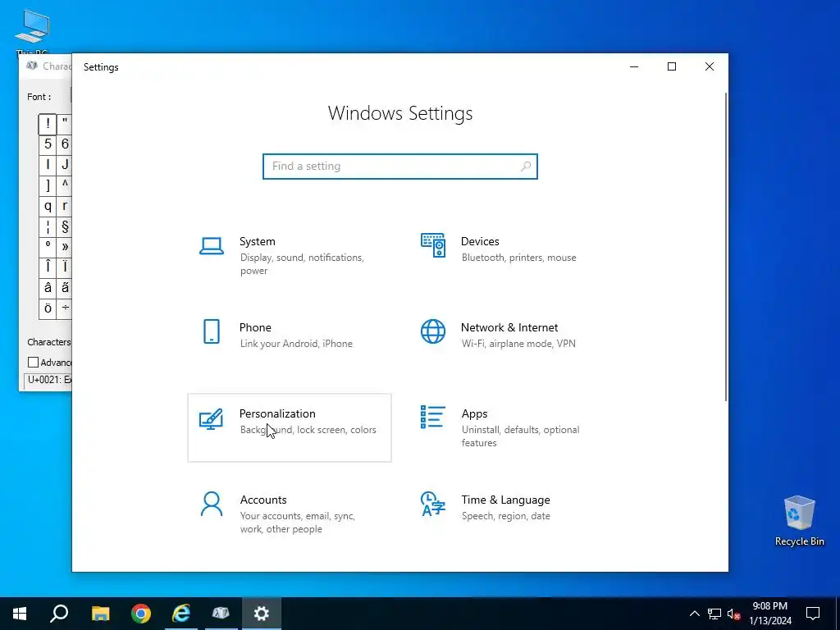Open Internet Explorer from the taskbar

181,614
